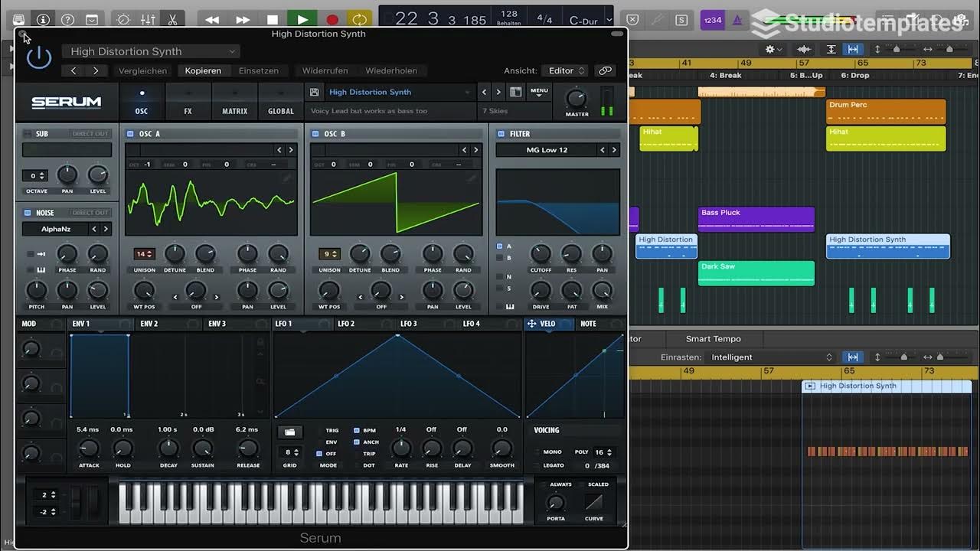Viewport: 980px width, 551px height.
Task: Switch to Serum FX tab
Action: (188, 102)
